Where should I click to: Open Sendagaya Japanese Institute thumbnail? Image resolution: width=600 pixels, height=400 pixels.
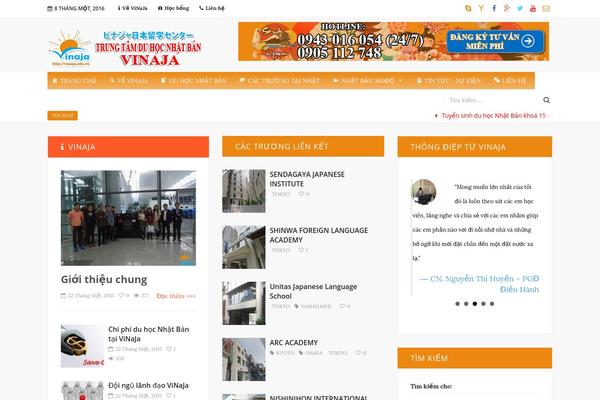244,191
